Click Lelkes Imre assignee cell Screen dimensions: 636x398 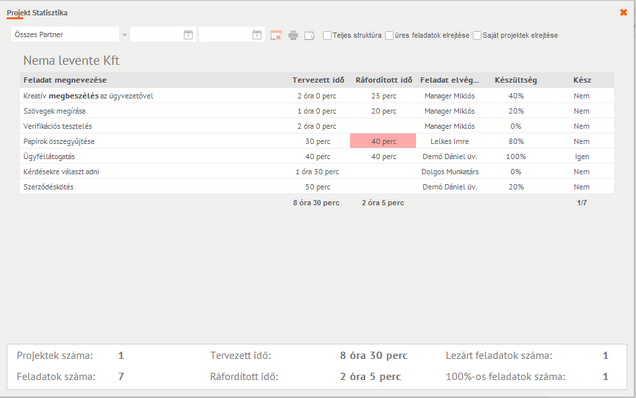pos(449,141)
